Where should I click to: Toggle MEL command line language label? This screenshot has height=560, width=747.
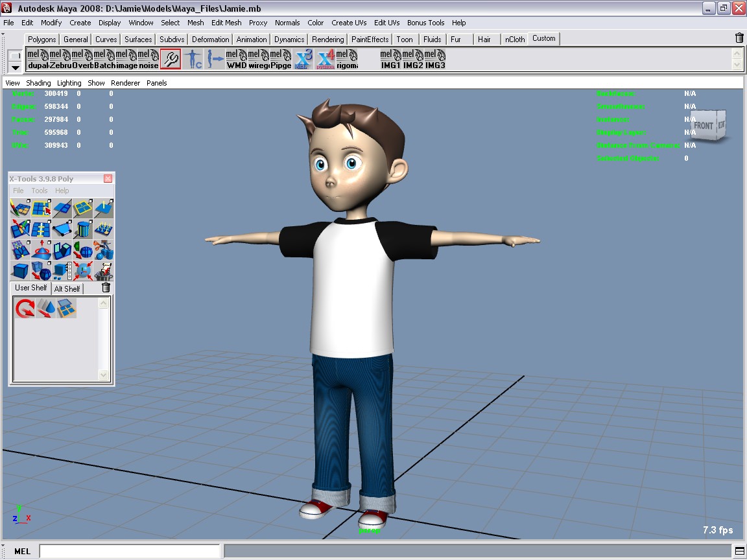pyautogui.click(x=23, y=551)
